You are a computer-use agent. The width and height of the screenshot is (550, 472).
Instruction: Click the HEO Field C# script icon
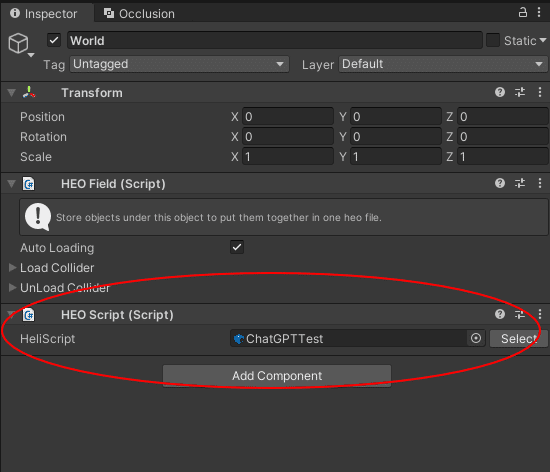coord(29,183)
